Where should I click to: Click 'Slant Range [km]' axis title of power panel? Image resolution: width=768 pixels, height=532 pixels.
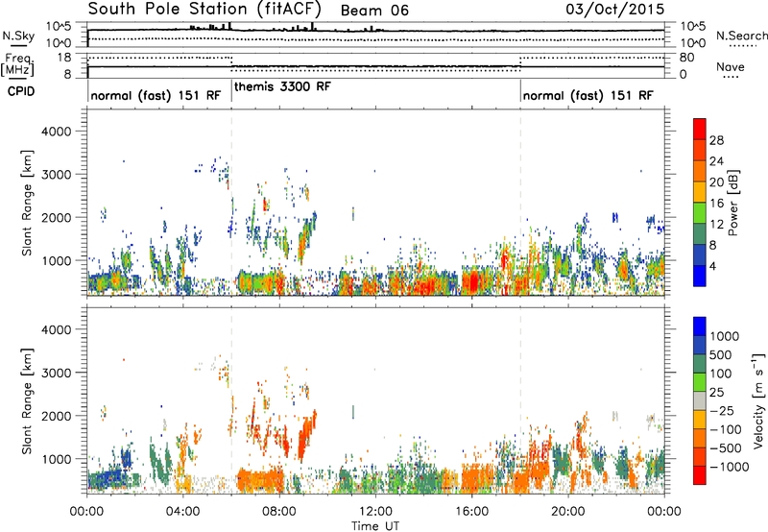pyautogui.click(x=27, y=203)
